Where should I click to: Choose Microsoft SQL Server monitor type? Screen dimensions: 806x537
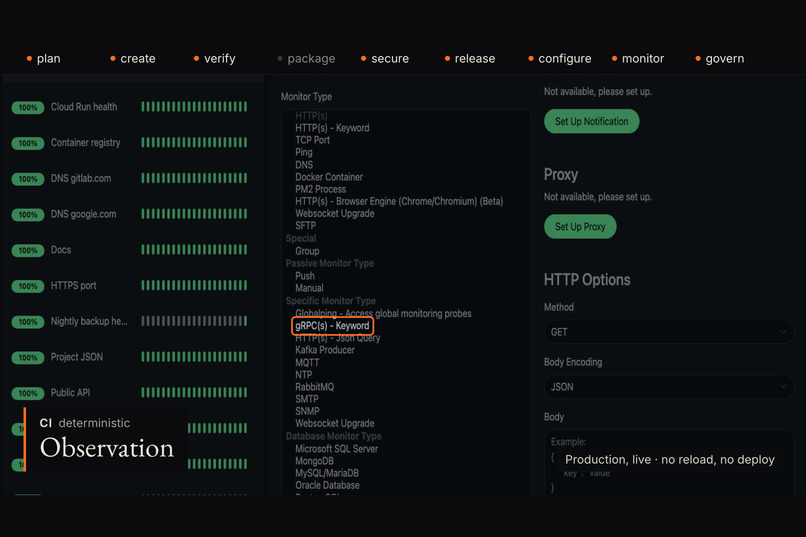click(x=336, y=449)
